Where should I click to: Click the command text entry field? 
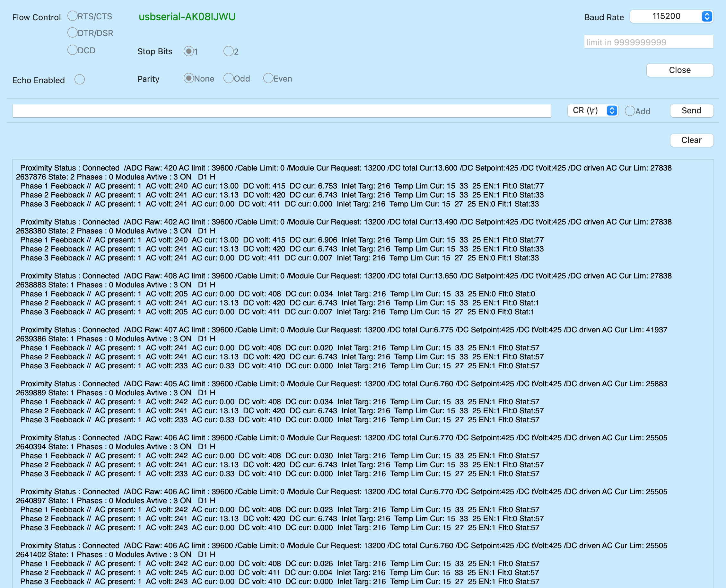tap(281, 111)
